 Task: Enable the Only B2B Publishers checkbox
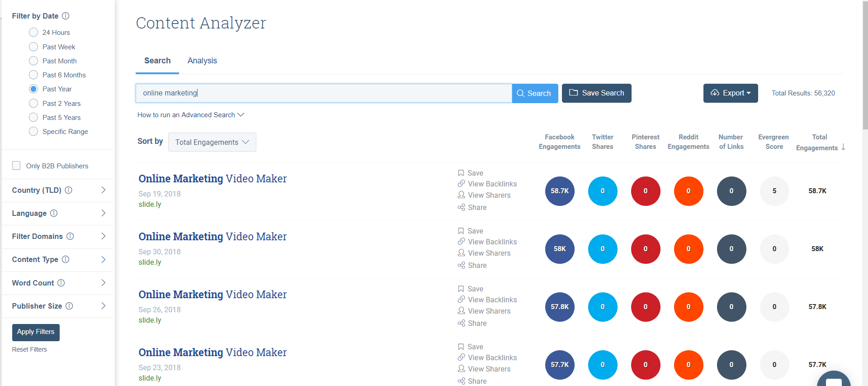[x=16, y=166]
